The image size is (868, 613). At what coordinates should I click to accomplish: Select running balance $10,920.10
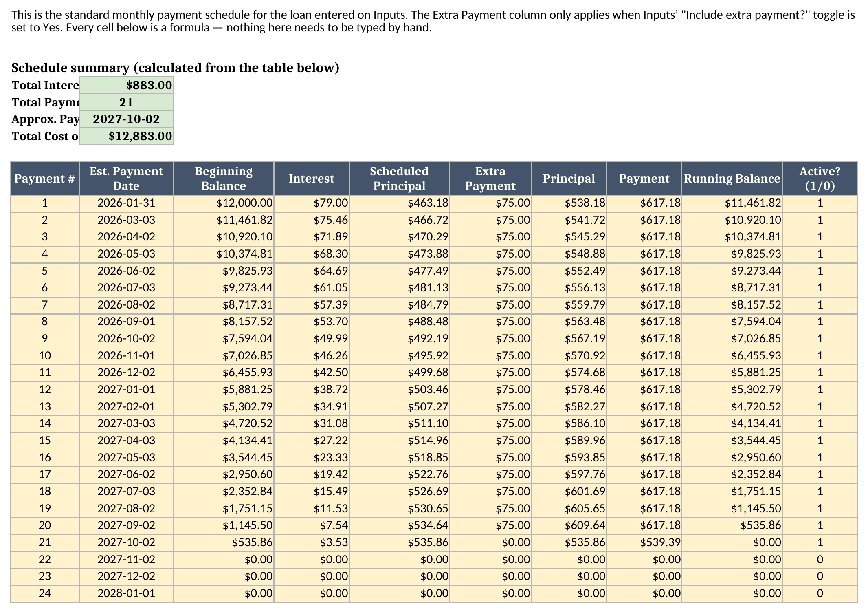pos(732,221)
